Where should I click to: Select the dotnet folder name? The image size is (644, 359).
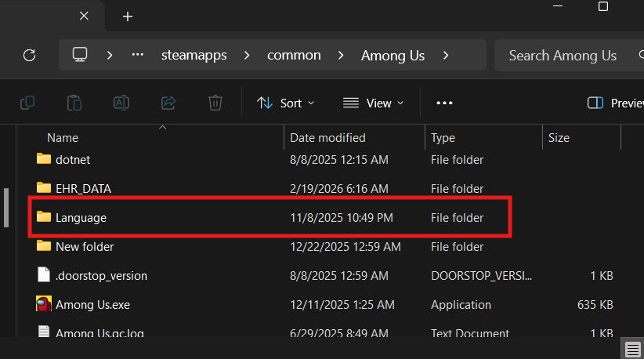tap(73, 160)
